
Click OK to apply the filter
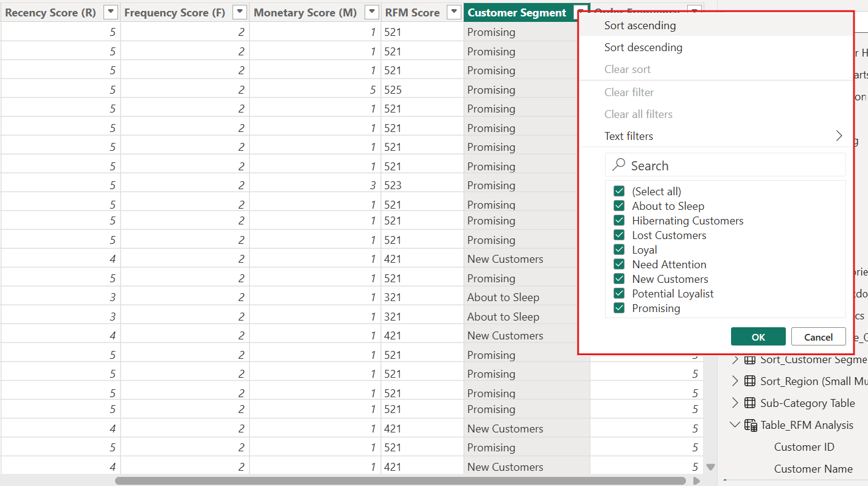[758, 336]
